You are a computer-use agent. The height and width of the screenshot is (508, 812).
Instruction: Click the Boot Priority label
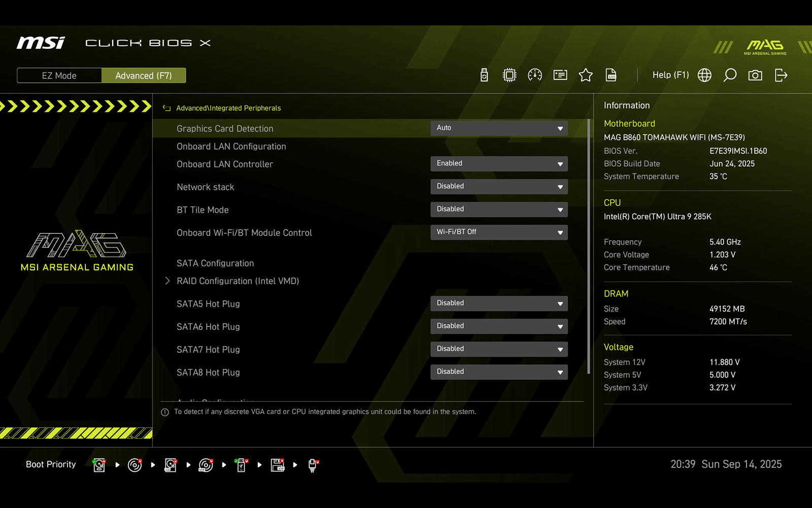click(51, 464)
